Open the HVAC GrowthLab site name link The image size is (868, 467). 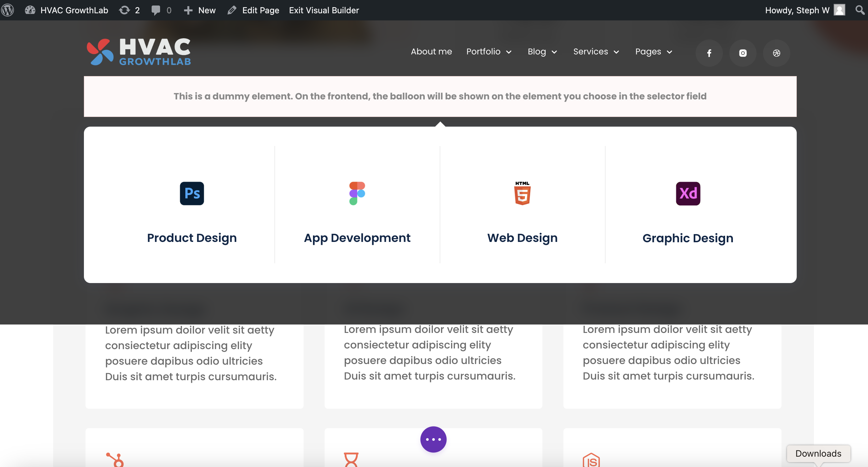[x=74, y=10]
